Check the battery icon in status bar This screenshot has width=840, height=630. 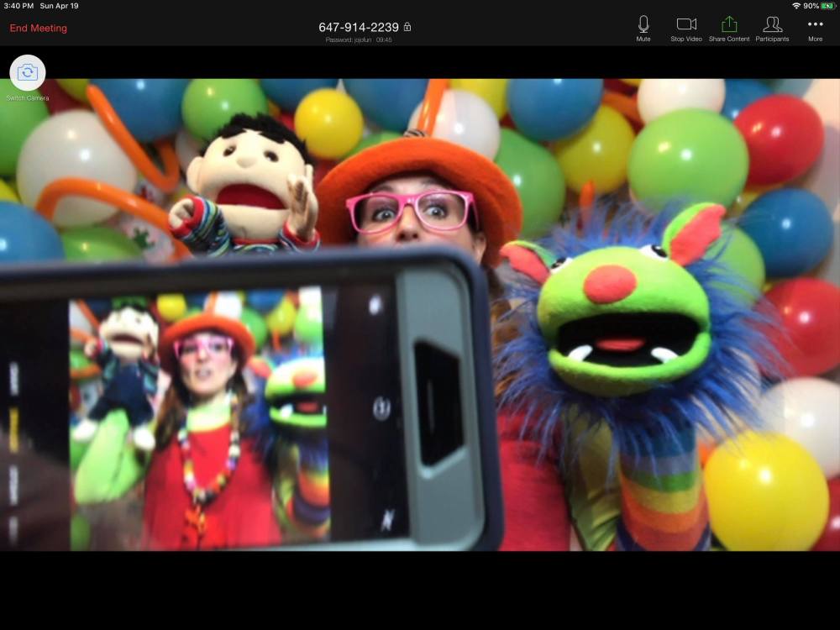(x=827, y=6)
